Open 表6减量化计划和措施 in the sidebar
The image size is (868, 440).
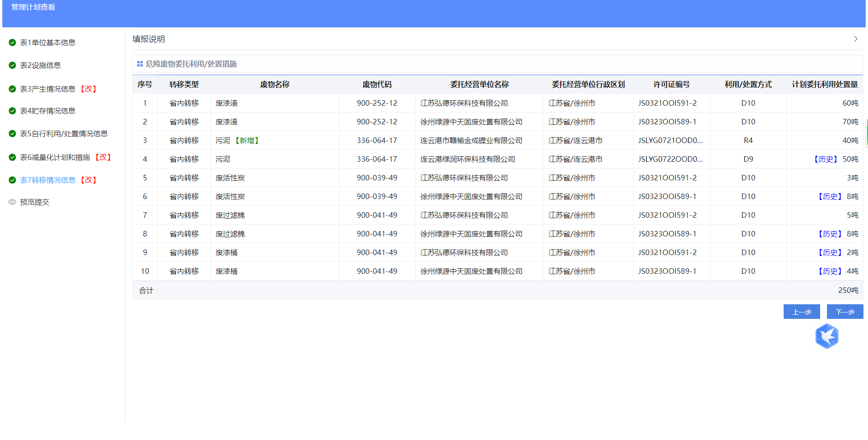[x=55, y=157]
